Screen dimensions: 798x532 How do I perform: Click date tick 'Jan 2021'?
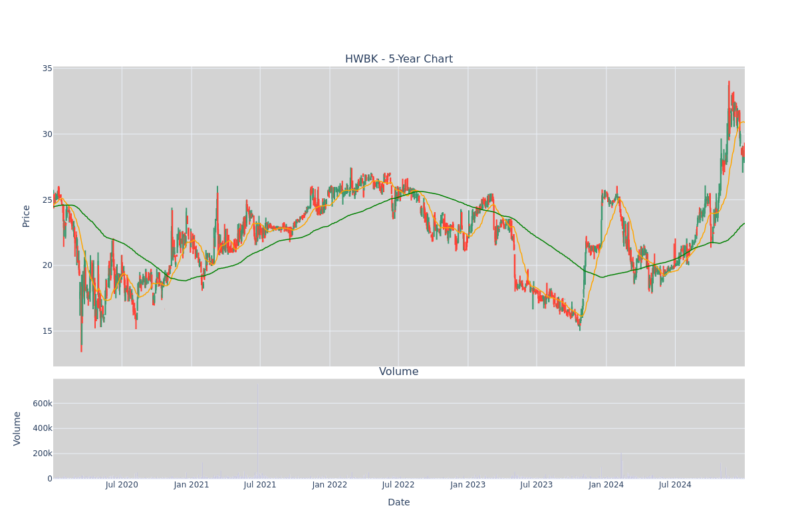click(x=192, y=485)
